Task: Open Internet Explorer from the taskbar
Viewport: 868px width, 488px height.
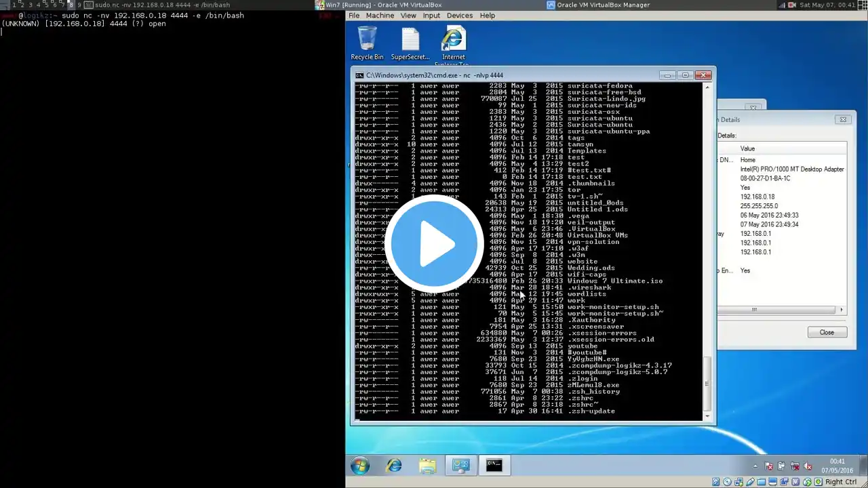Action: tap(394, 466)
